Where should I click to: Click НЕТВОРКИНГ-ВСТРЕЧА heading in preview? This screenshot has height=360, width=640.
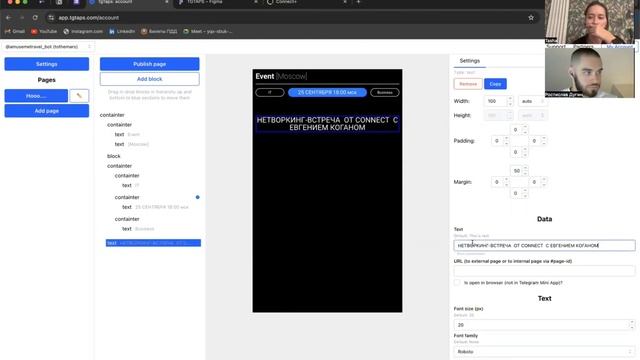(x=327, y=124)
